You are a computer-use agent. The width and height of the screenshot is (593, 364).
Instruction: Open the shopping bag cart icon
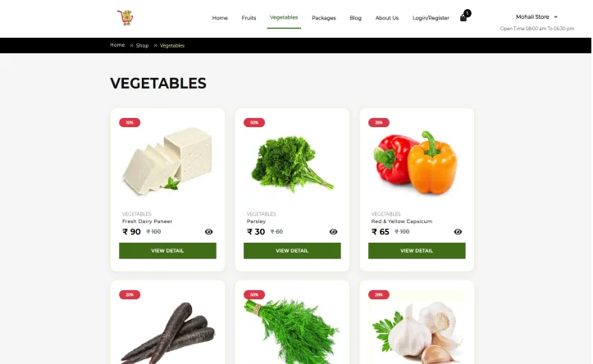[x=463, y=18]
